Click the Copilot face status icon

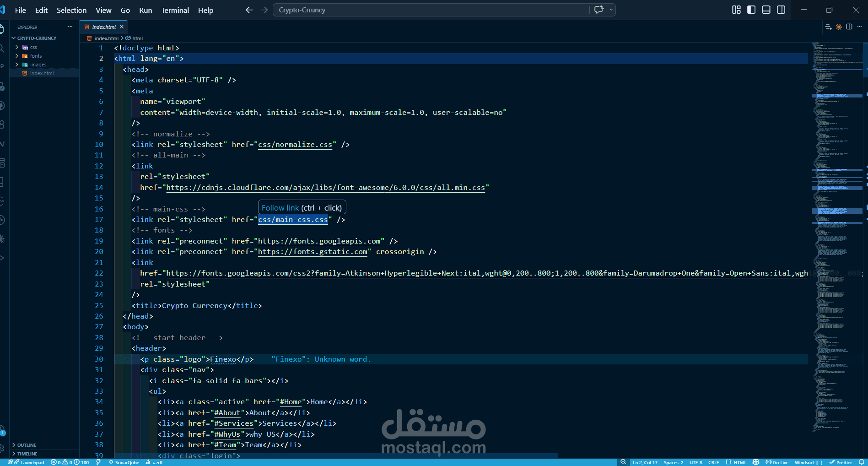tap(756, 462)
